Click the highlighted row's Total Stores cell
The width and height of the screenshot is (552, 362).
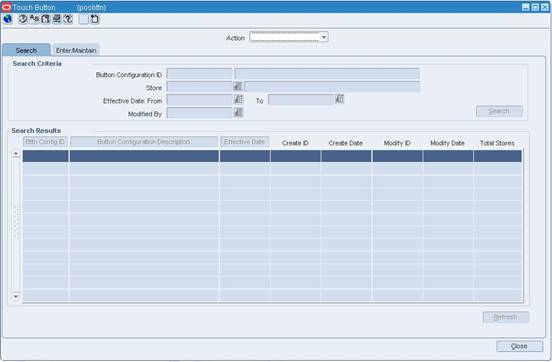point(498,156)
